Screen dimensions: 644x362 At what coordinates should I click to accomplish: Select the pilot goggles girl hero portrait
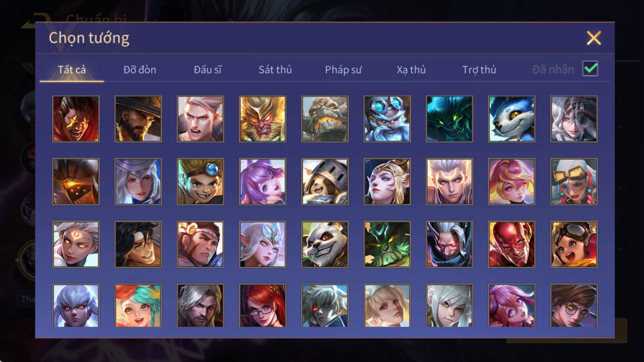[x=574, y=244]
